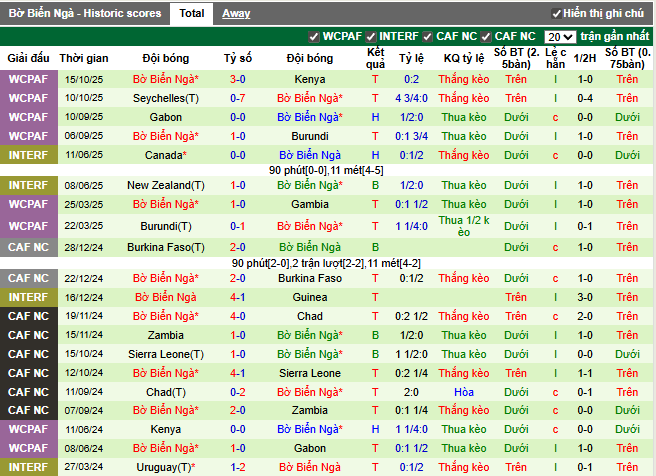Click the half-time score 1-1
Viewport: 656px width, 476px height.
[584, 373]
